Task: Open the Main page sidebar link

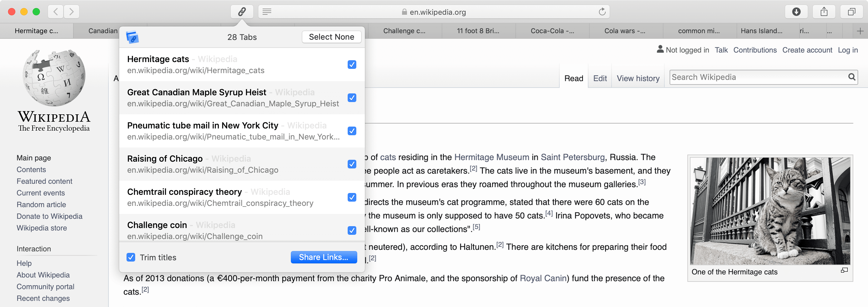Action: (34, 158)
